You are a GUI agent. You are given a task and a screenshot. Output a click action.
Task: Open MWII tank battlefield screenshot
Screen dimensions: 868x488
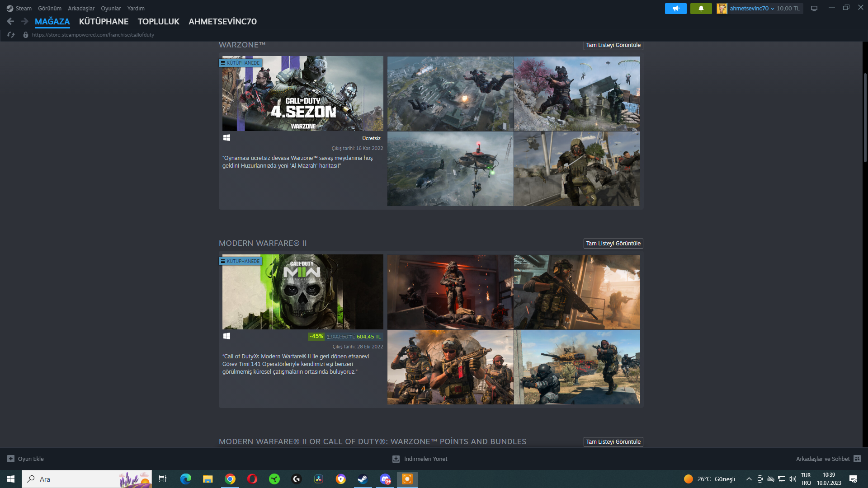577,367
